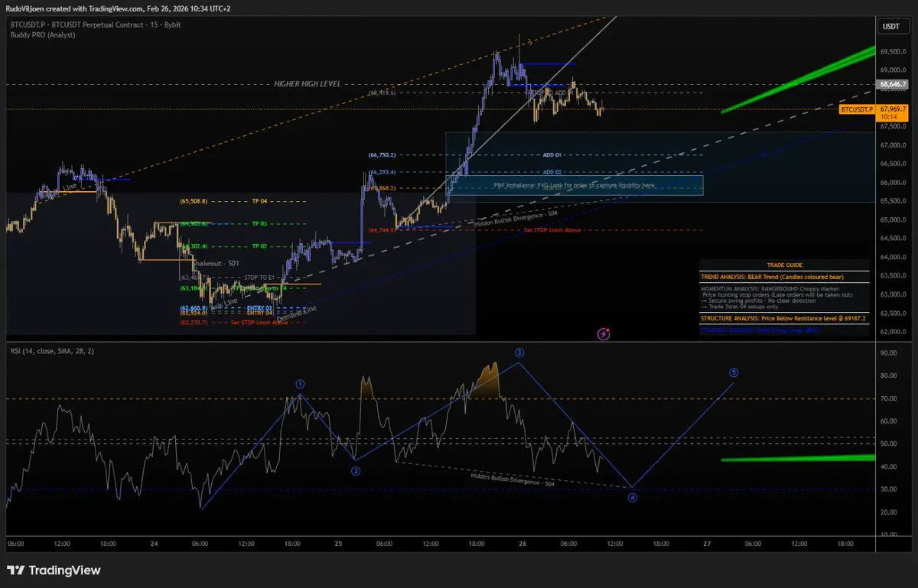Click the 90.00 RSI axis label
Screen dimensions: 918x588
(889, 353)
